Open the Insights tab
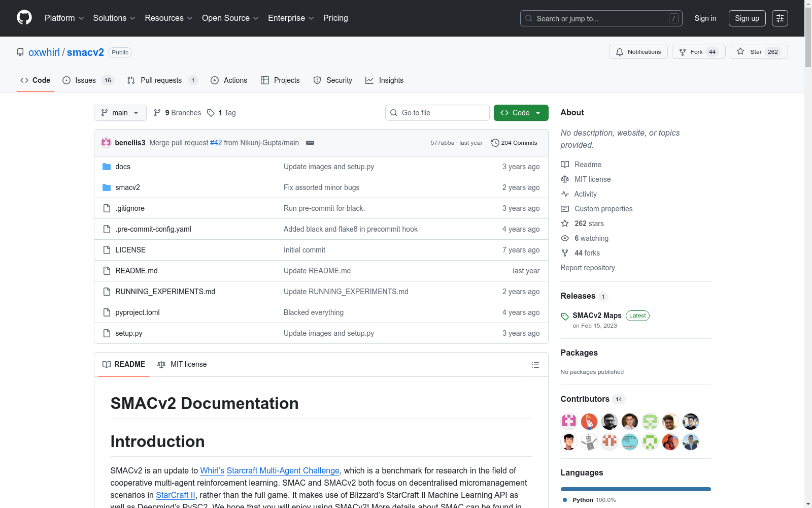The height and width of the screenshot is (508, 812). (385, 80)
